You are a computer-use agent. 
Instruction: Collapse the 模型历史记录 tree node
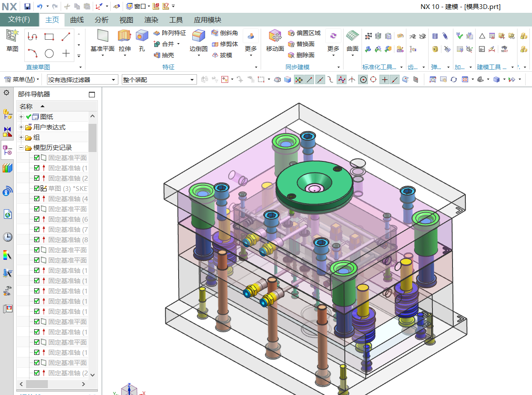tap(21, 147)
